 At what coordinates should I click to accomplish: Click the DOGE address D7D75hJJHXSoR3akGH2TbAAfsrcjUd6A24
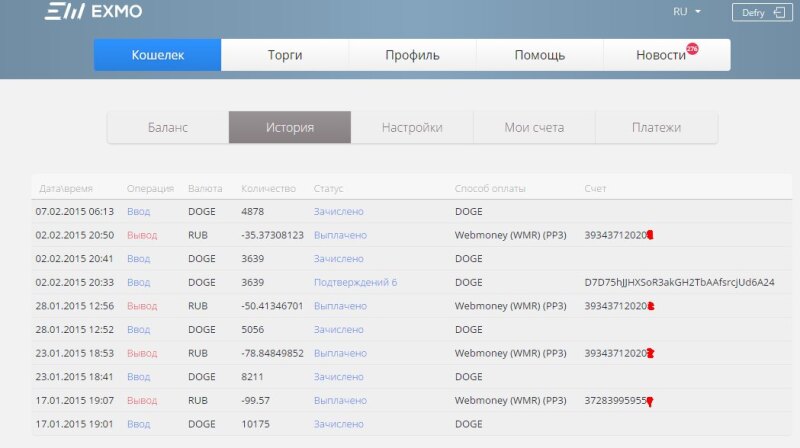tap(679, 283)
